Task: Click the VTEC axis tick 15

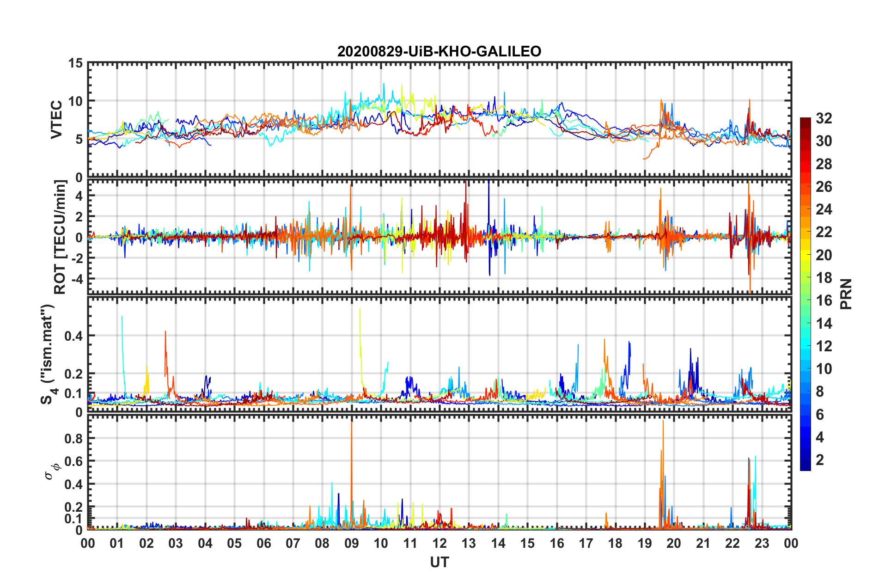Action: pos(75,63)
